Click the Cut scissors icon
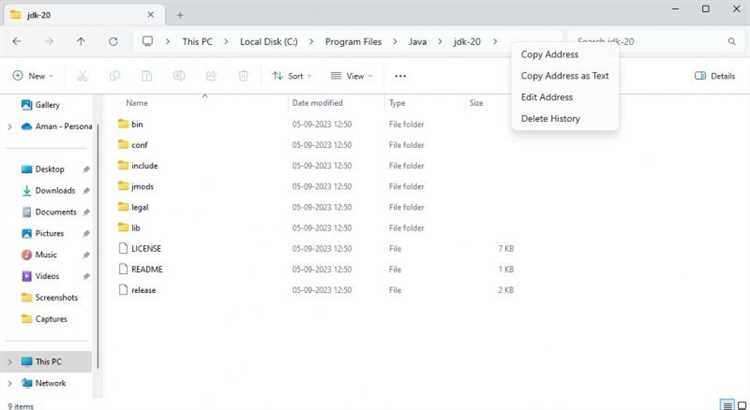Image resolution: width=750 pixels, height=410 pixels. 82,76
